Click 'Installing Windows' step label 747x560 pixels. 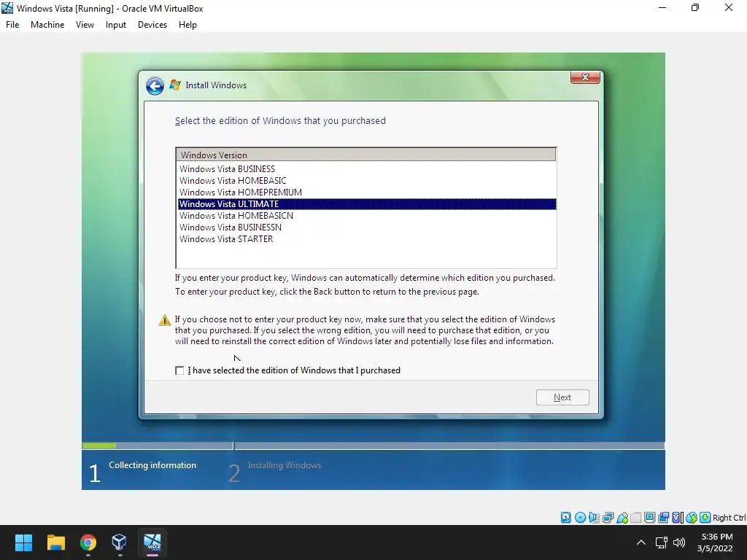[x=285, y=465]
